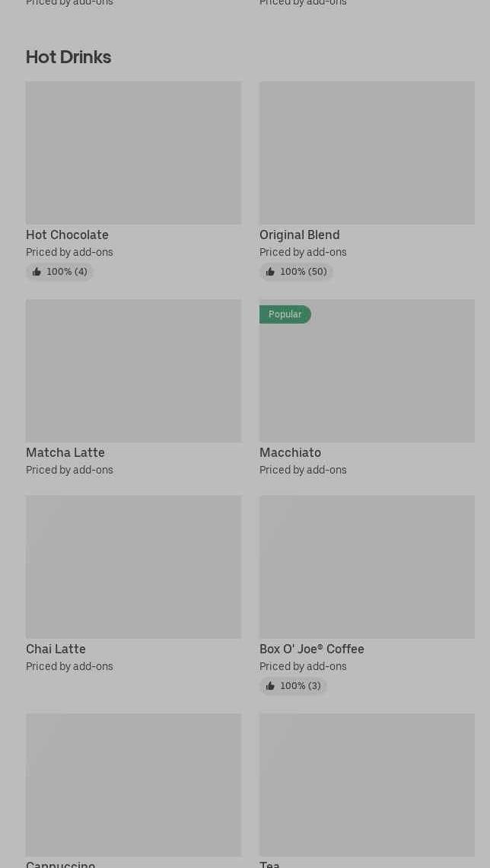The image size is (490, 868).
Task: Select the Matcha Latte image
Action: click(x=133, y=371)
